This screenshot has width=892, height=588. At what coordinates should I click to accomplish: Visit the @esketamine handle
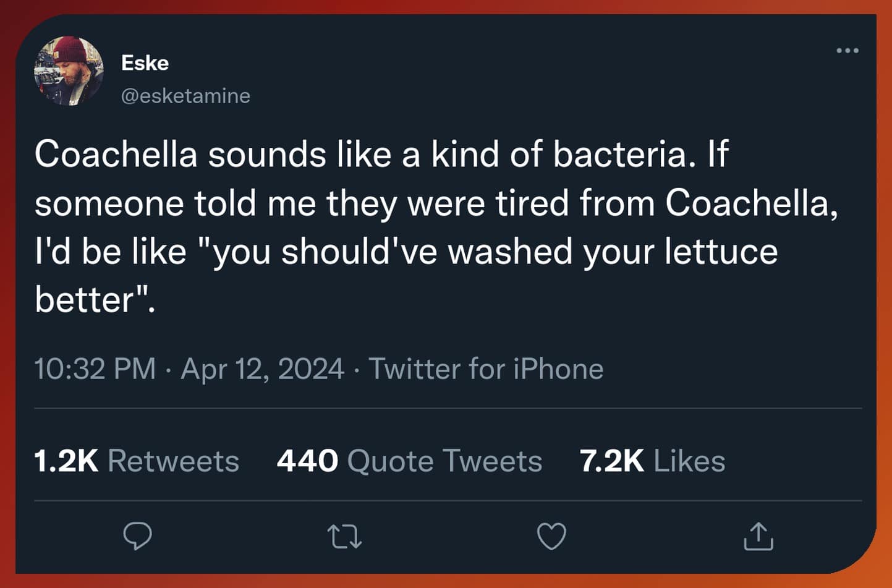click(x=185, y=96)
